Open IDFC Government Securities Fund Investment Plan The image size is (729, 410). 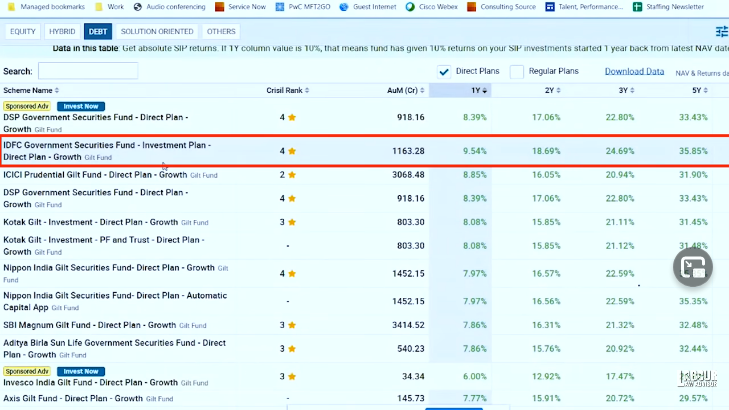click(107, 151)
